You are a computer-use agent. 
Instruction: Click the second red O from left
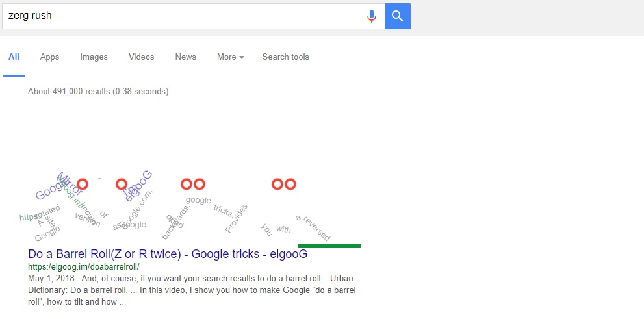coord(121,185)
